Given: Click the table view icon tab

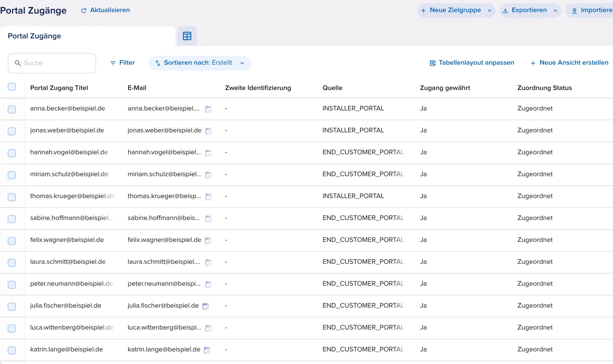Looking at the screenshot, I should tap(187, 36).
